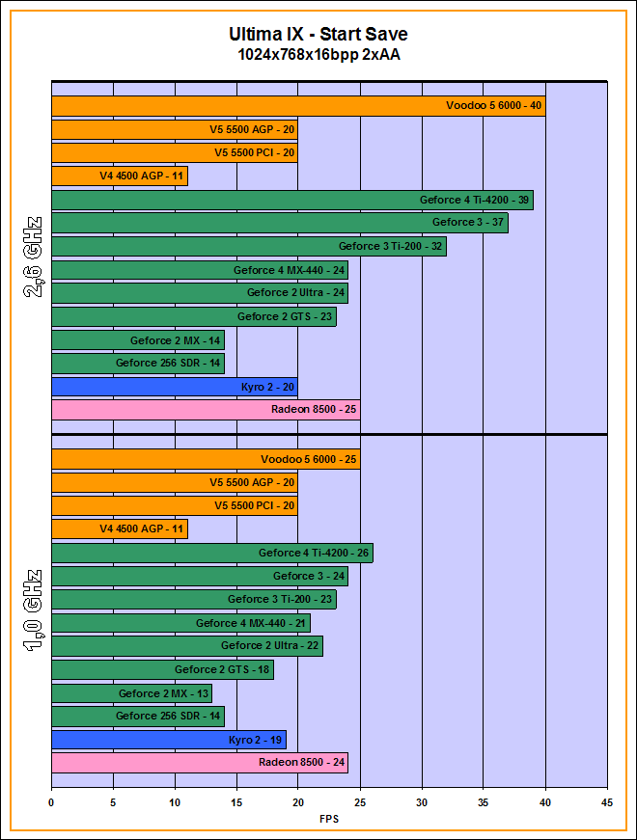The image size is (637, 840).
Task: Select the Kyro 2 - 20 blue bar
Action: tap(174, 387)
